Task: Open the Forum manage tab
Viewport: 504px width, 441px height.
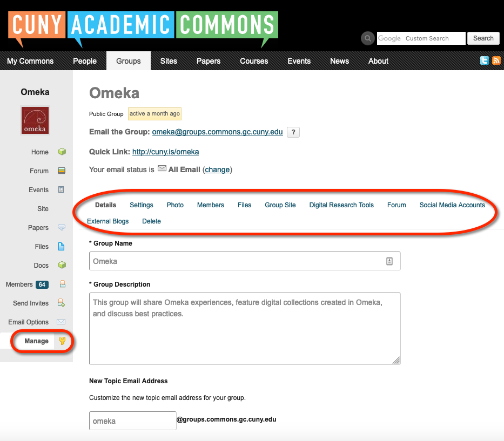Action: 397,205
